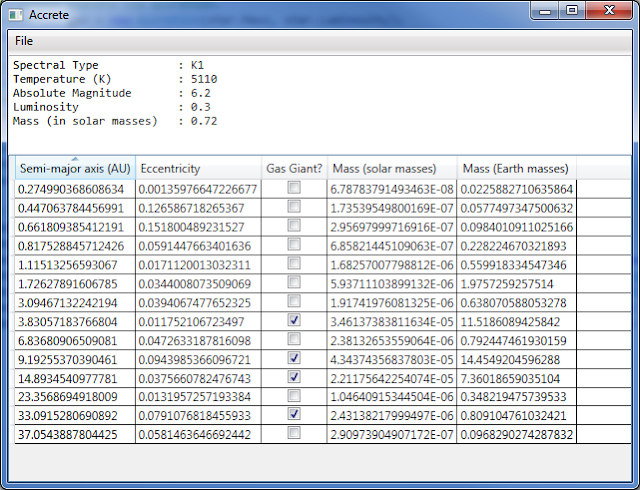Click eccentricity value 0.0591447663401636
Image resolution: width=640 pixels, height=490 pixels.
(194, 246)
